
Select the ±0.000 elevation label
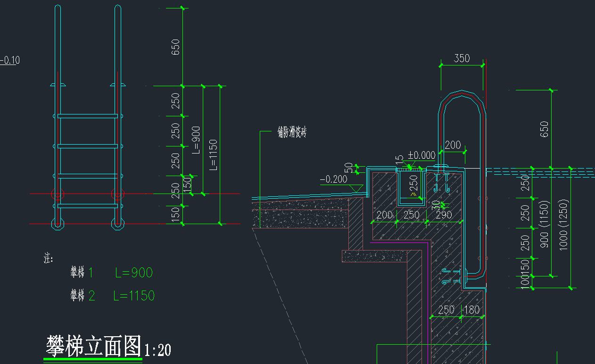pyautogui.click(x=421, y=155)
